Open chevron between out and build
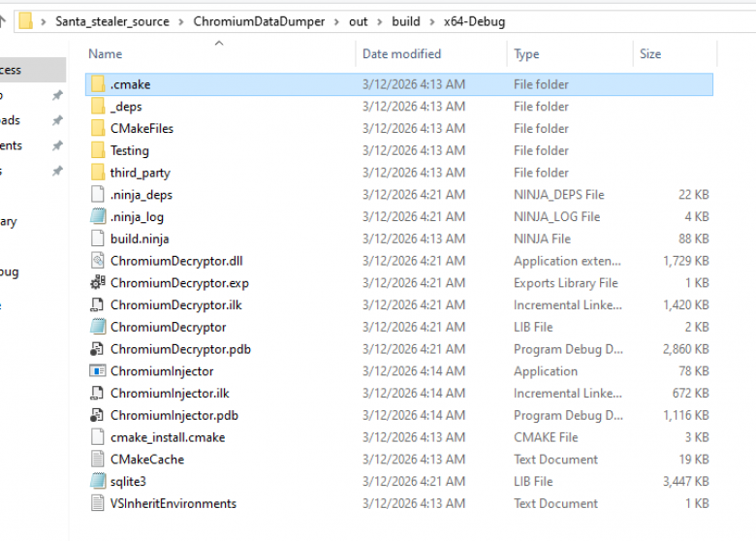The width and height of the screenshot is (756, 541). 380,22
